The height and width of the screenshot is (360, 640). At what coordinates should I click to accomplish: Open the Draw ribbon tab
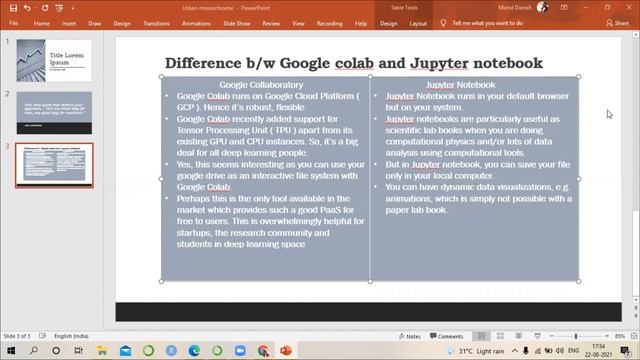point(95,23)
